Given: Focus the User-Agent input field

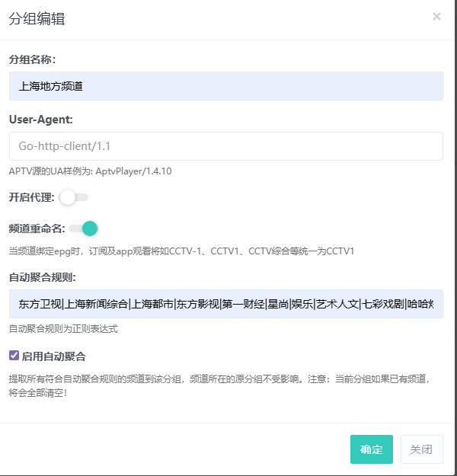Looking at the screenshot, I should (x=225, y=145).
